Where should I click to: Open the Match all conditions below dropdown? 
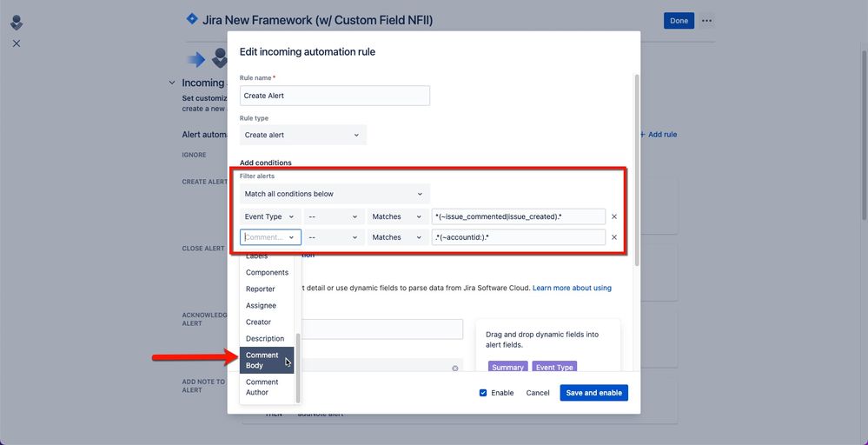pyautogui.click(x=335, y=195)
